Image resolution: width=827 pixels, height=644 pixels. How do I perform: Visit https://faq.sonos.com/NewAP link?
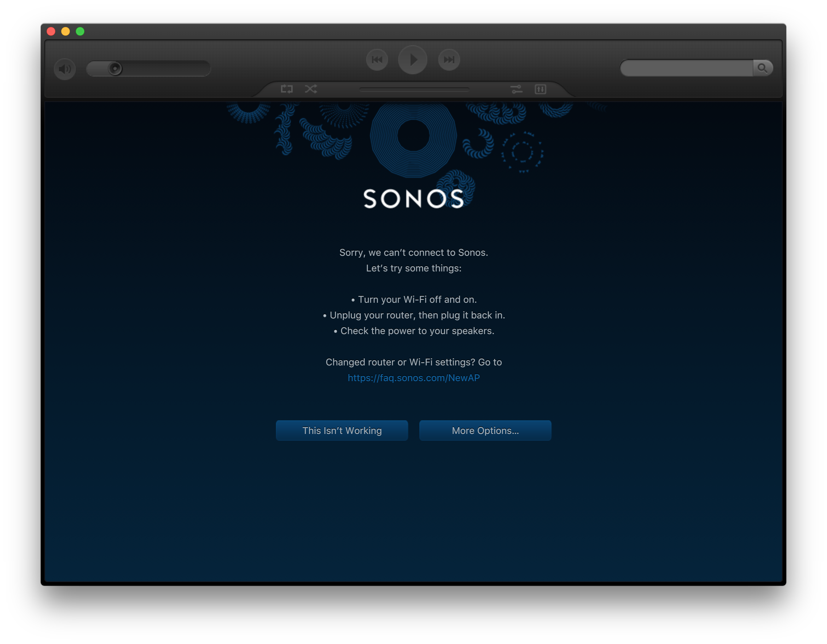tap(413, 377)
